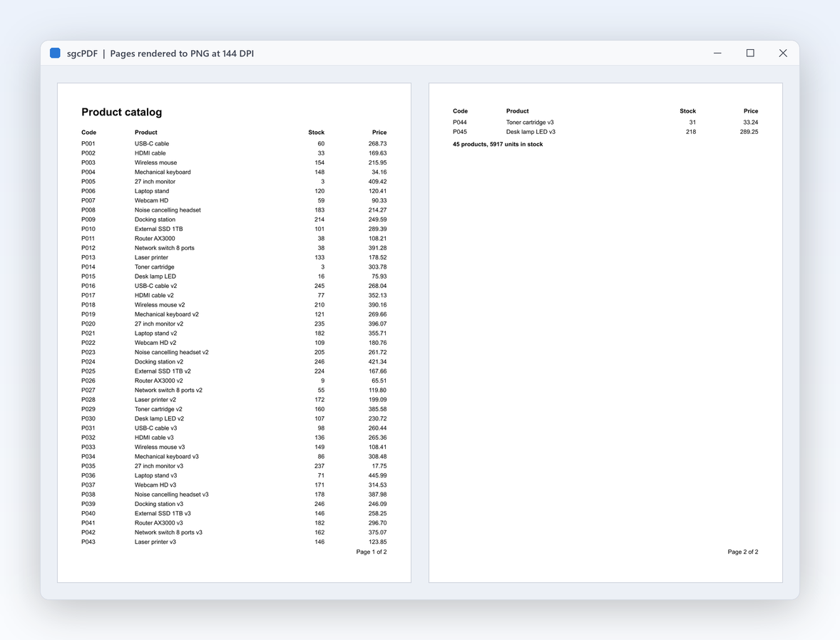The width and height of the screenshot is (840, 640).
Task: Click 'Network switch 8 ports' in row P012
Action: (165, 248)
